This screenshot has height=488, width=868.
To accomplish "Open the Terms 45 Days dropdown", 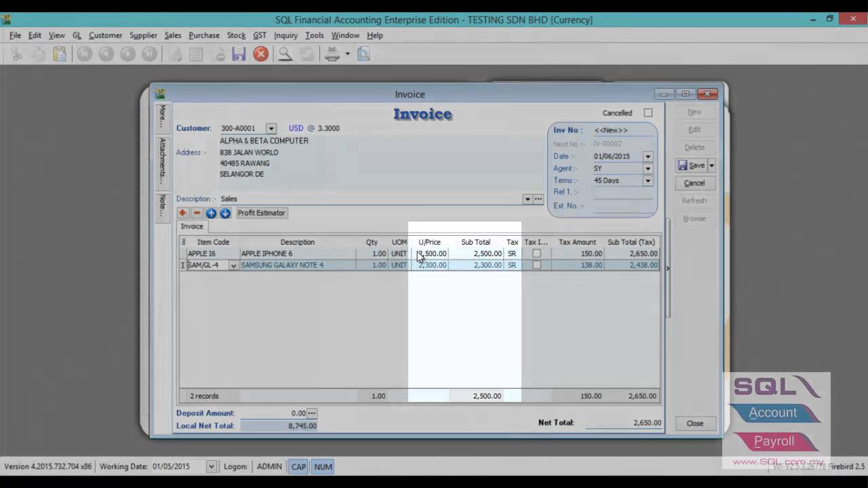I will 648,181.
